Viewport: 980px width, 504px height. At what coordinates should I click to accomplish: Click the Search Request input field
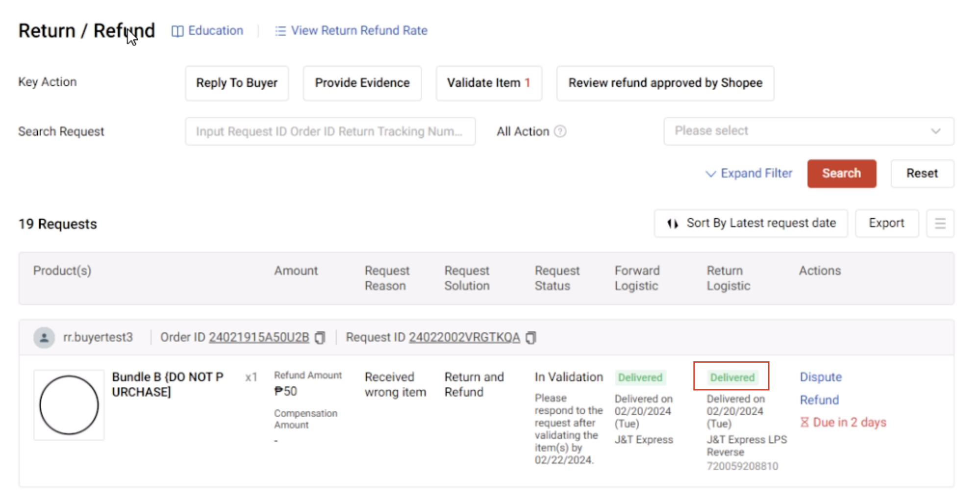(x=330, y=131)
